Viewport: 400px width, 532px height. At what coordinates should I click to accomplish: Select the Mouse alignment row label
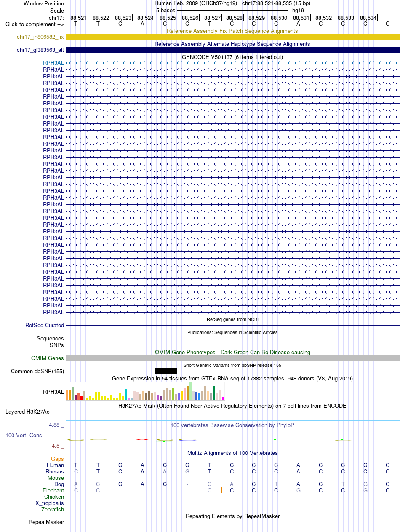click(x=56, y=478)
